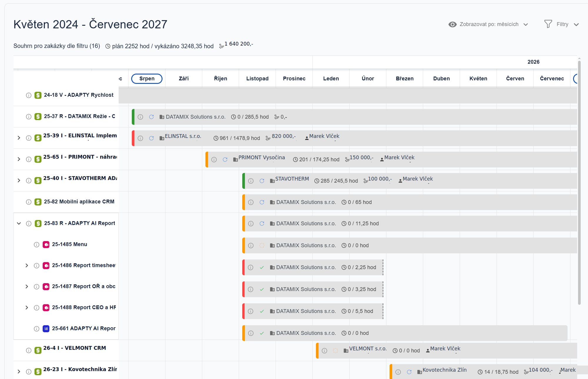
Task: Click Marek Vlček in the STAVOTHERM bar
Action: point(418,179)
